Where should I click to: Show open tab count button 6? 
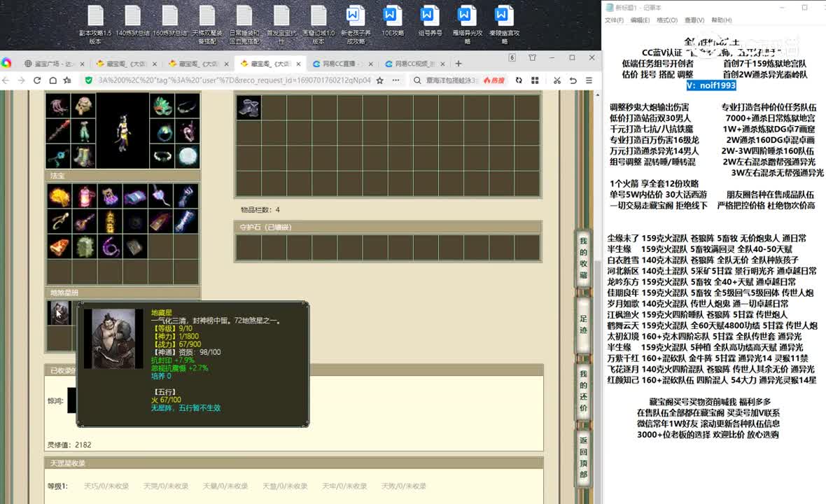[512, 57]
